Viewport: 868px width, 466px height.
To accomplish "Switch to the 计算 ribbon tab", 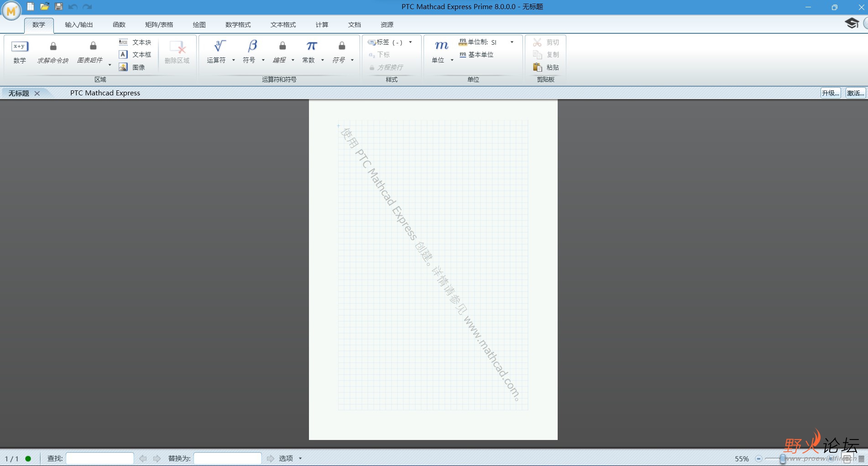I will [322, 25].
